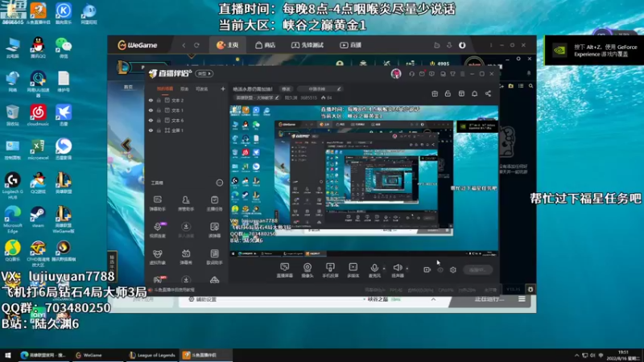Toggle visibility of layer 文本 6

tap(151, 120)
